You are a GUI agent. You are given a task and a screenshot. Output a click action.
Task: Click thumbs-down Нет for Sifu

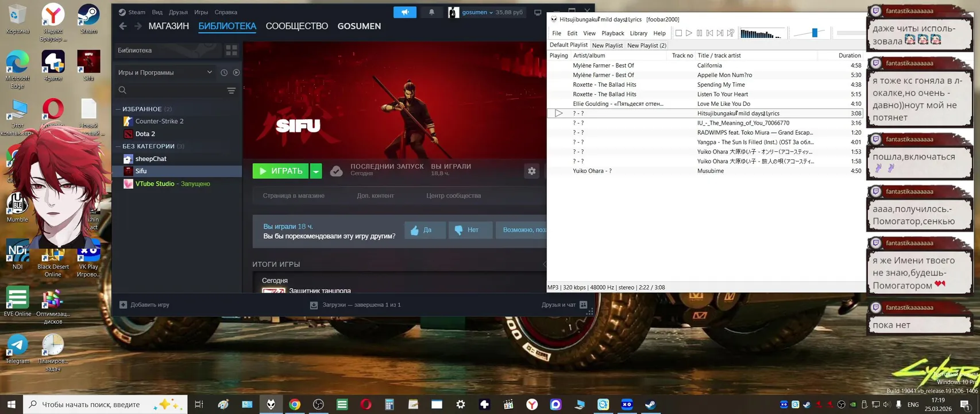click(469, 230)
